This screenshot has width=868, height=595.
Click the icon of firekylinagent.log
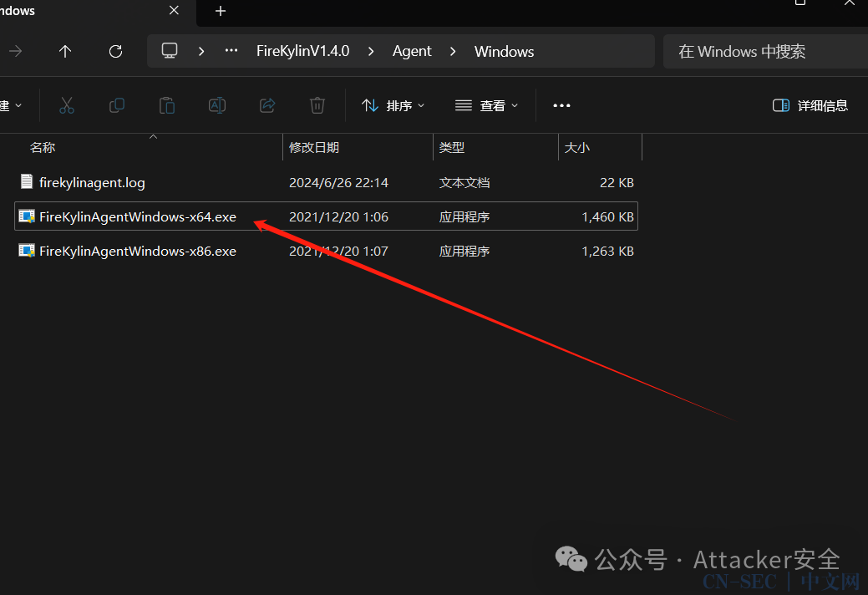[x=27, y=181]
